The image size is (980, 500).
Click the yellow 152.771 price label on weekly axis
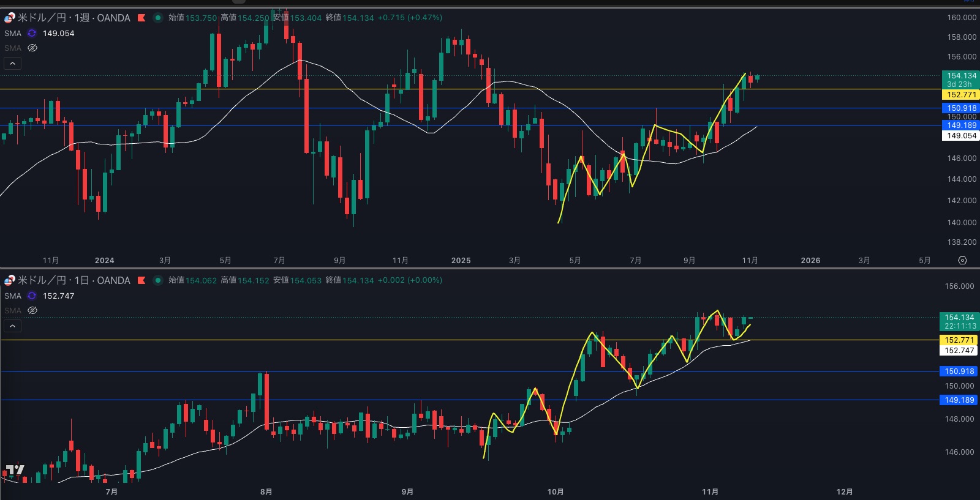tap(960, 95)
